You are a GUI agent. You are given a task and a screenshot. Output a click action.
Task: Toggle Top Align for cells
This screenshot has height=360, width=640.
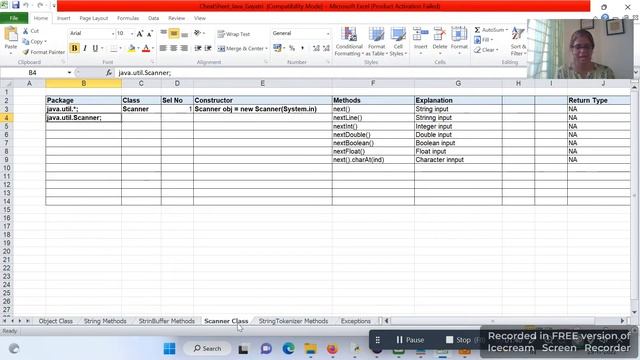pos(164,33)
